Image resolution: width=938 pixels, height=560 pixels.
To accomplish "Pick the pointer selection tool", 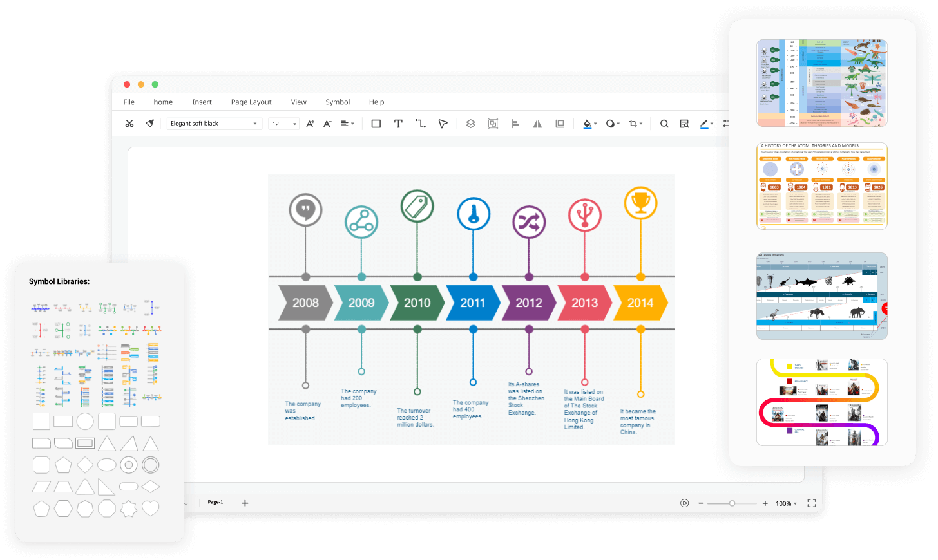I will [443, 124].
